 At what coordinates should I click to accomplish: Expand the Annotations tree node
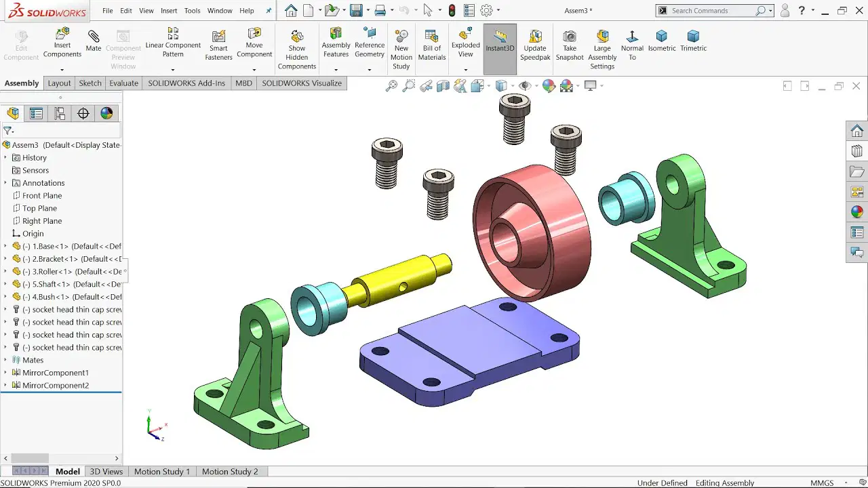(5, 183)
